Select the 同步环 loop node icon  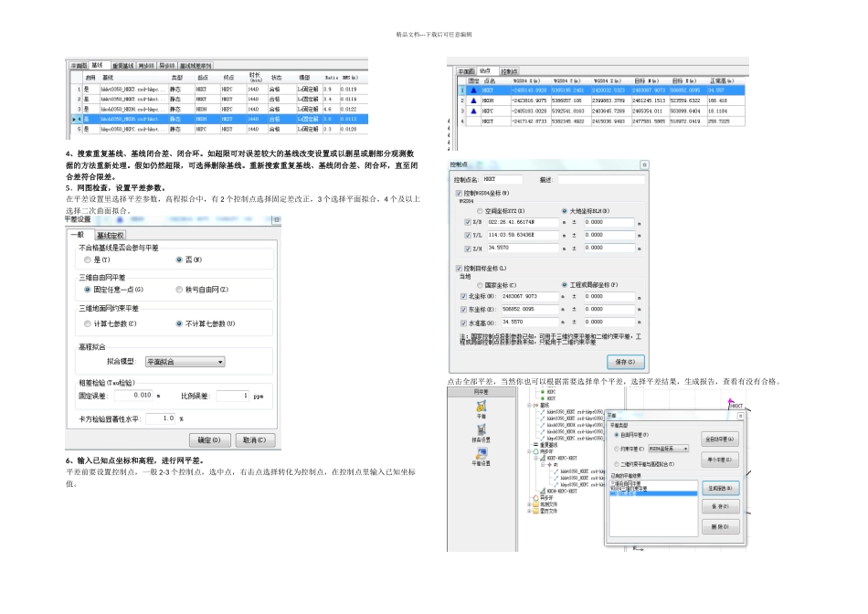point(535,451)
